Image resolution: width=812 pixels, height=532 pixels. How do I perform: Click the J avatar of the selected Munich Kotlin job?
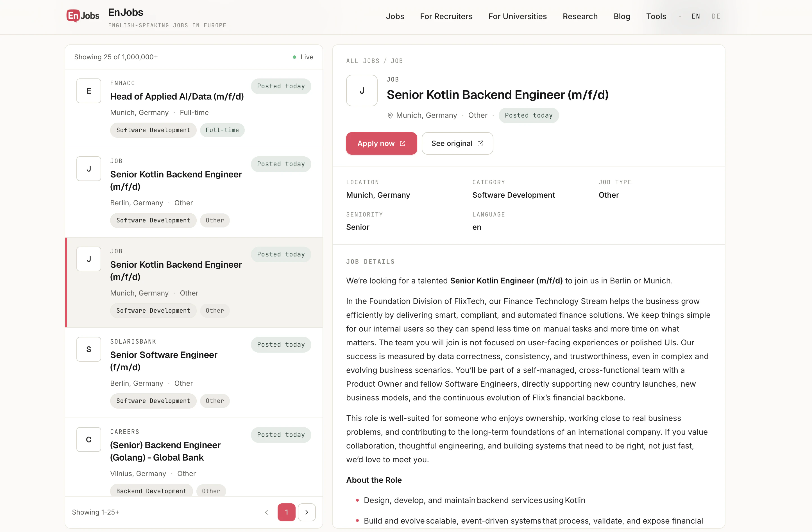(89, 259)
